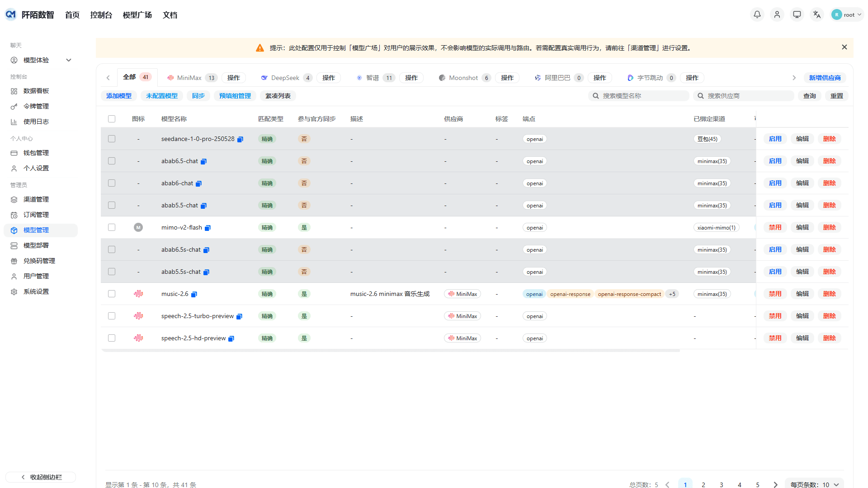
Task: Open 数据看板 in sidebar
Action: (41, 91)
